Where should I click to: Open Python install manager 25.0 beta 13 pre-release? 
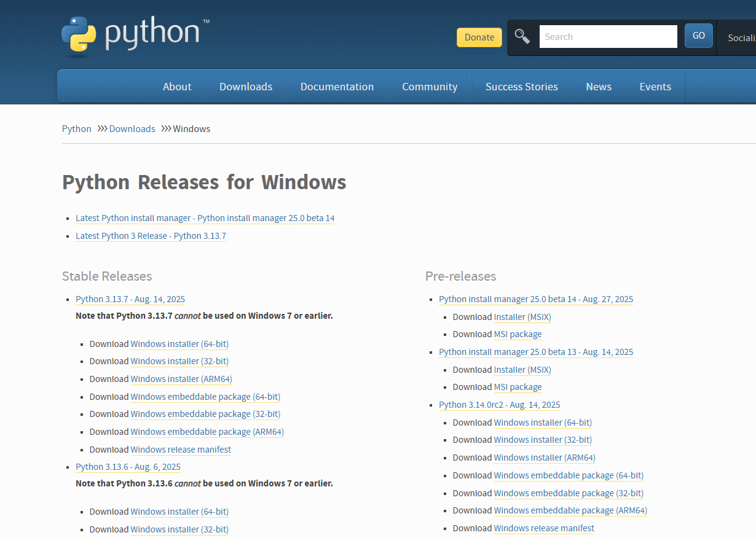(536, 352)
